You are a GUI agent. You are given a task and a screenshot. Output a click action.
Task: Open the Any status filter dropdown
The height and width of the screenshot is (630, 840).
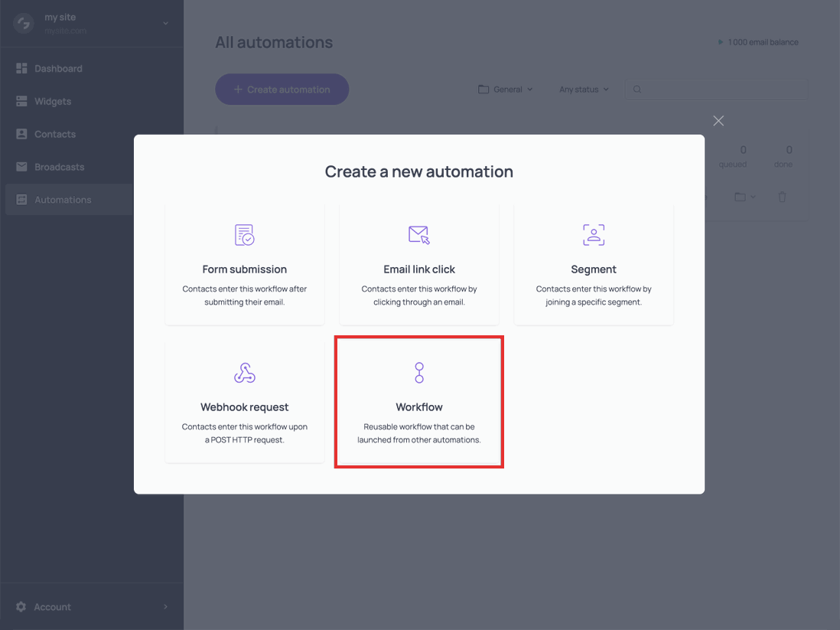[x=583, y=89]
